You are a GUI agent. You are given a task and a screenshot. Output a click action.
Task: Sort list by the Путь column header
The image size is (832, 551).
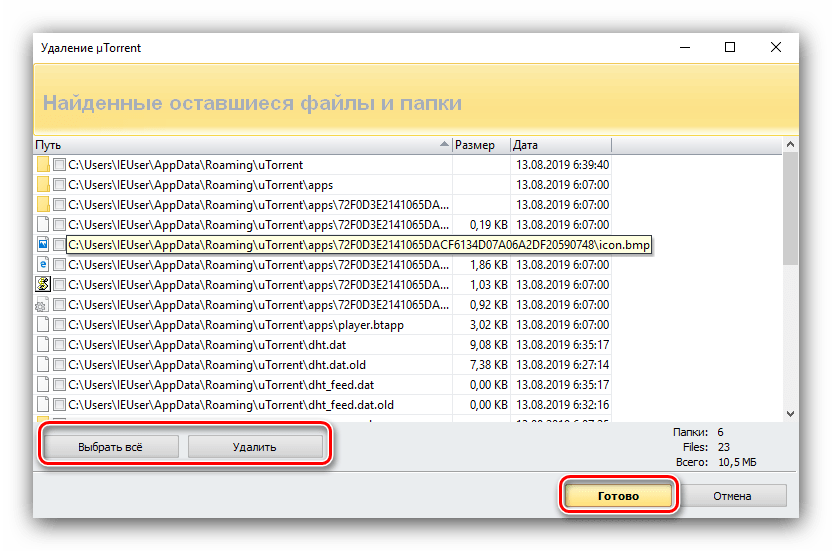point(240,145)
